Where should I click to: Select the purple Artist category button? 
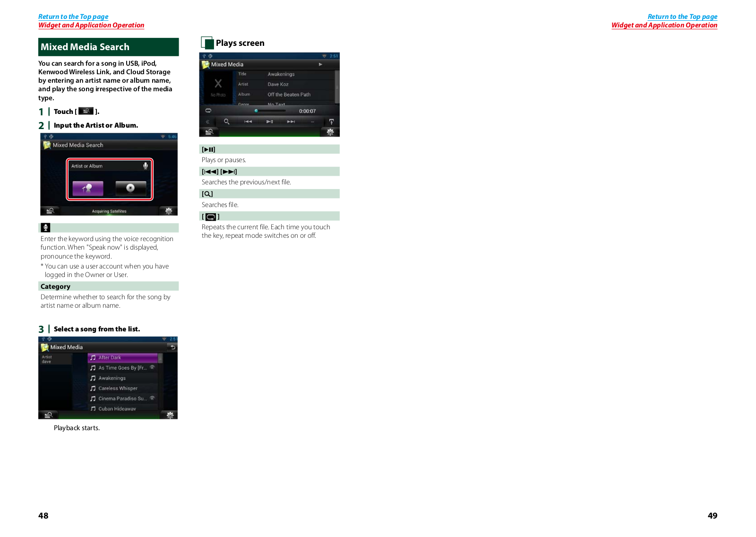pos(88,188)
